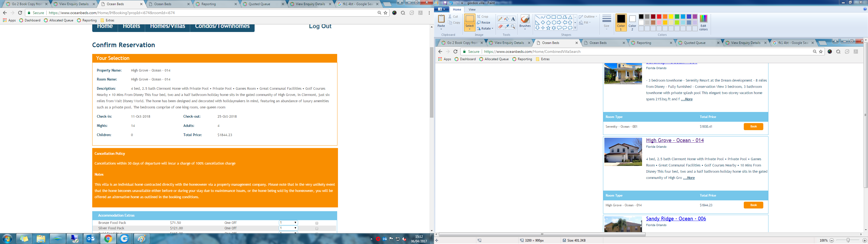Tick the Silver Food Pack checkbox

317,229
